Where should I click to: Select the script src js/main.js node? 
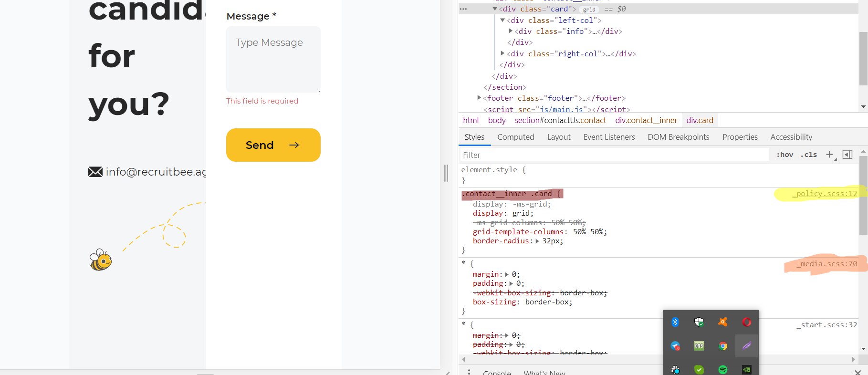[557, 109]
